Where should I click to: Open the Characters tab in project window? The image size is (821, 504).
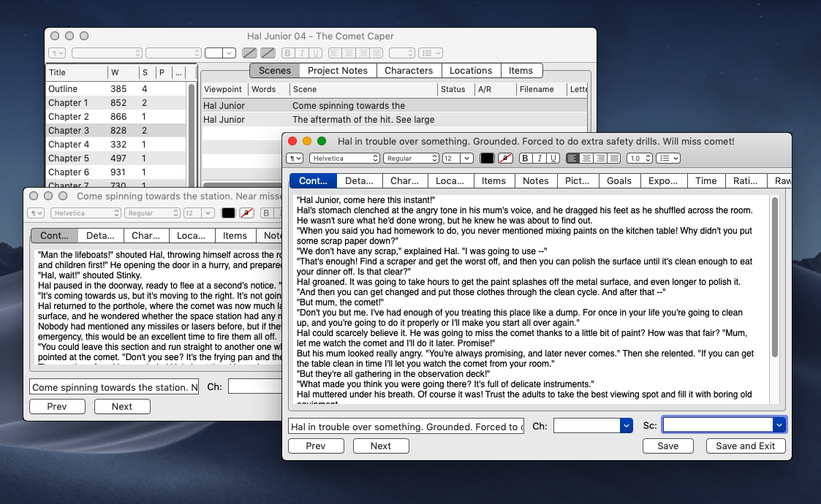coord(409,71)
